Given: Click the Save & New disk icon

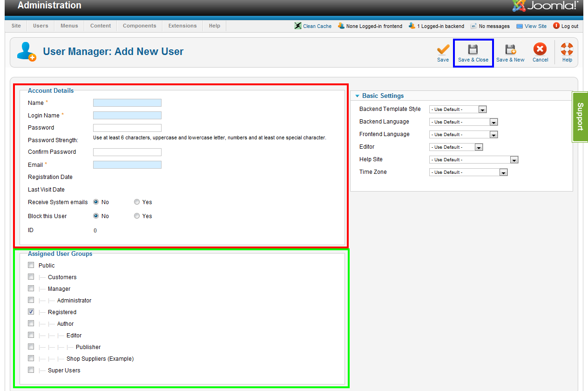Looking at the screenshot, I should click(x=510, y=49).
